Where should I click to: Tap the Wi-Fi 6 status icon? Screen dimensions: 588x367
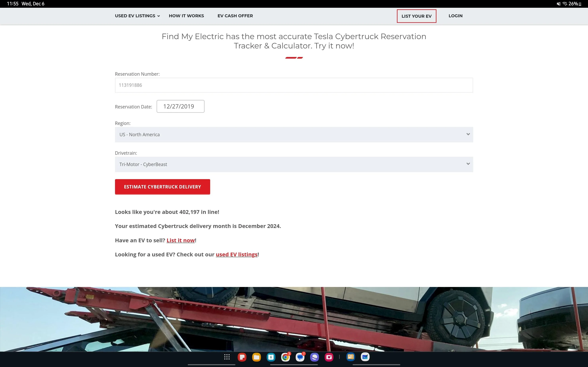[x=565, y=4]
